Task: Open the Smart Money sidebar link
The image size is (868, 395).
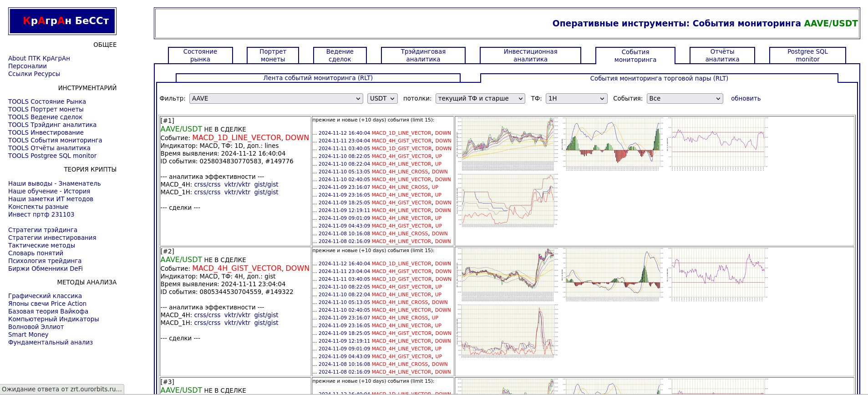Action: (x=28, y=334)
